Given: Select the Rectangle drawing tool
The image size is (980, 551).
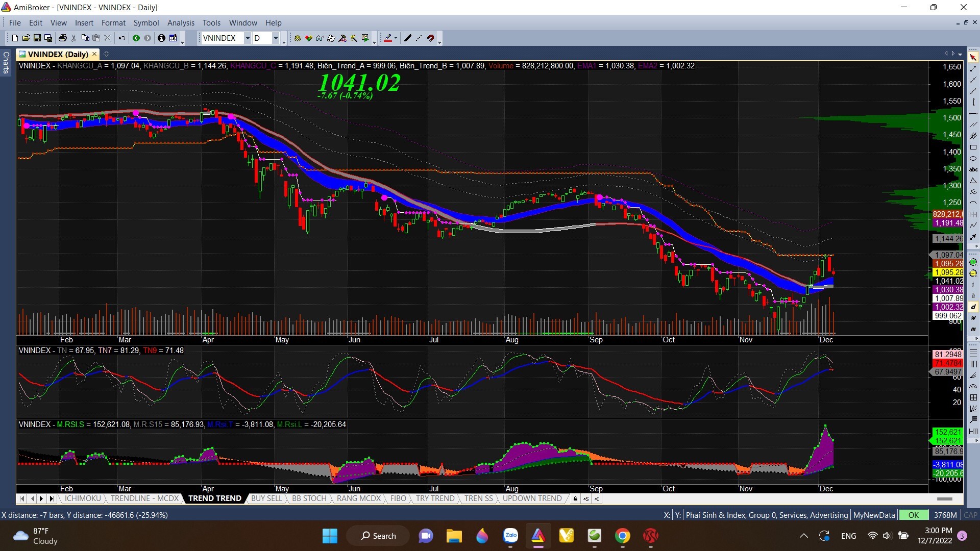Looking at the screenshot, I should pos(973,147).
